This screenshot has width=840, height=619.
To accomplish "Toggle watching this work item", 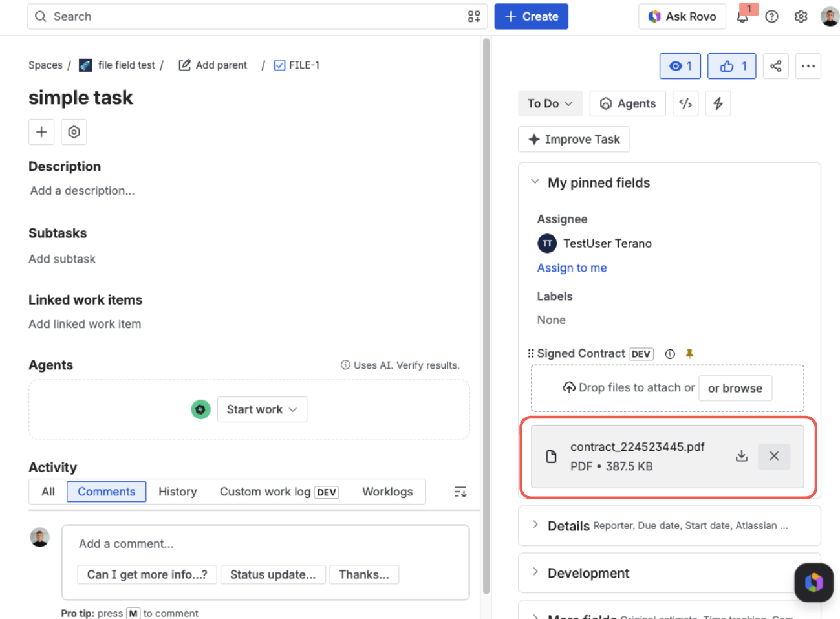I will (x=680, y=66).
